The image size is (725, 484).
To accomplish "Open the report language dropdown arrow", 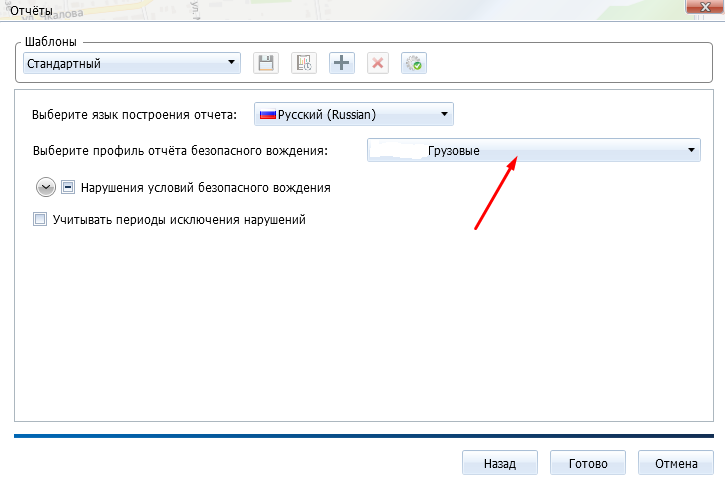I will tap(445, 114).
